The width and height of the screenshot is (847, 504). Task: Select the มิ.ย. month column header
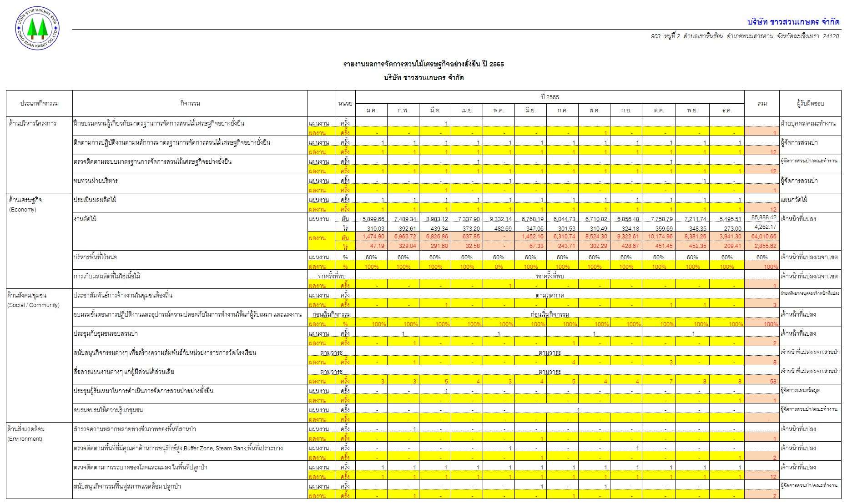(530, 110)
